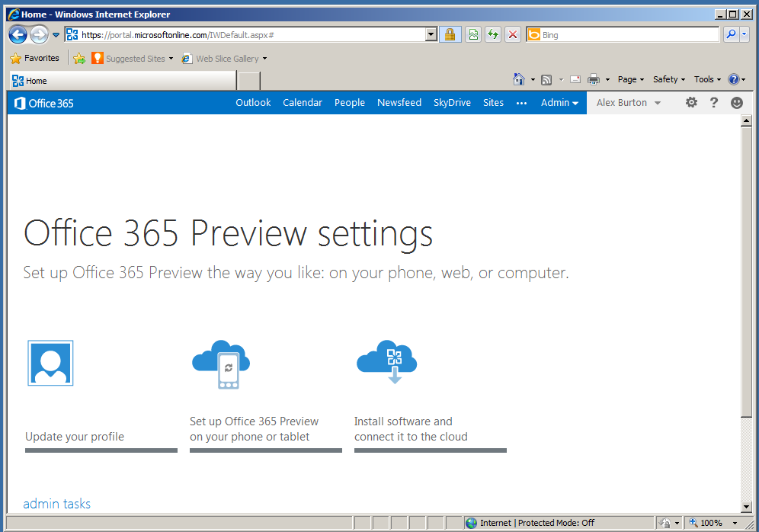Open the Page menu
Image resolution: width=759 pixels, height=532 pixels.
click(631, 79)
